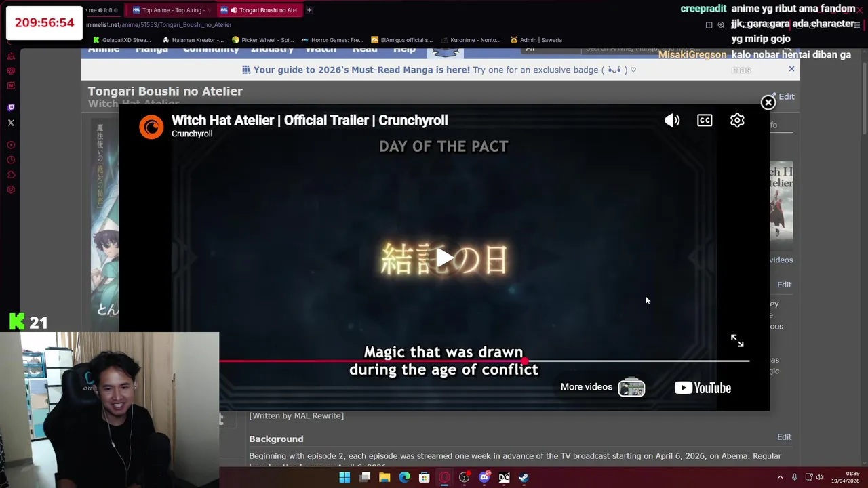Open Kuronime bookmark

471,40
